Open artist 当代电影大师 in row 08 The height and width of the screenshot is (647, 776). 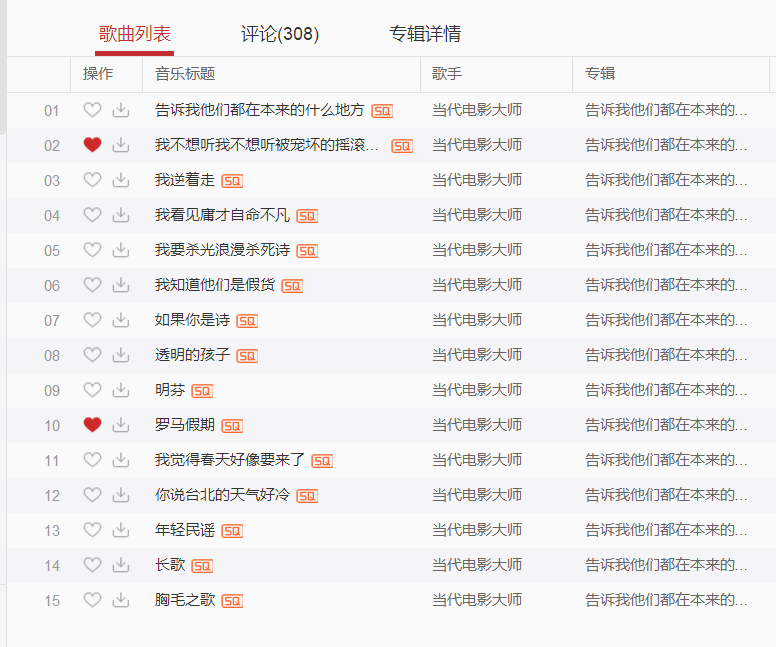tap(477, 355)
